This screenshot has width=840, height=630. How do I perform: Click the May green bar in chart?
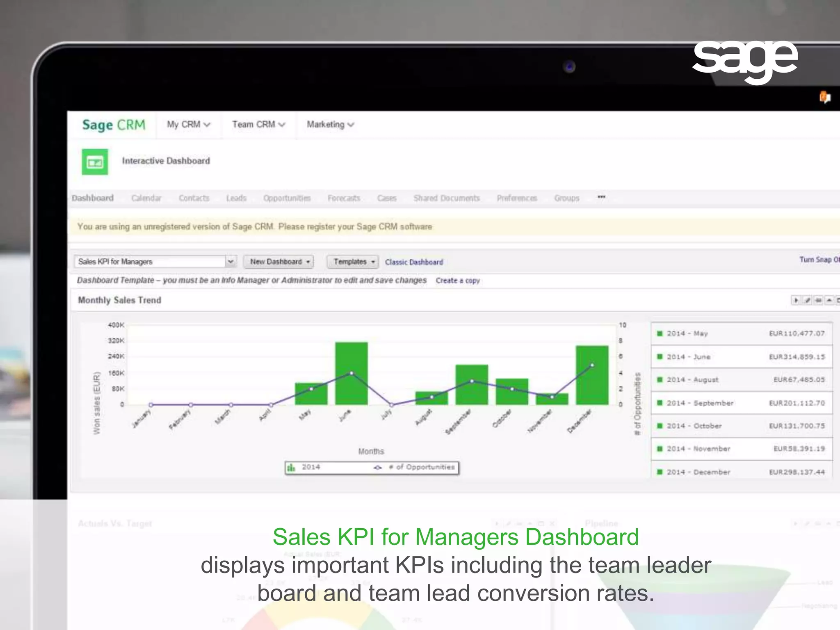[x=311, y=394]
